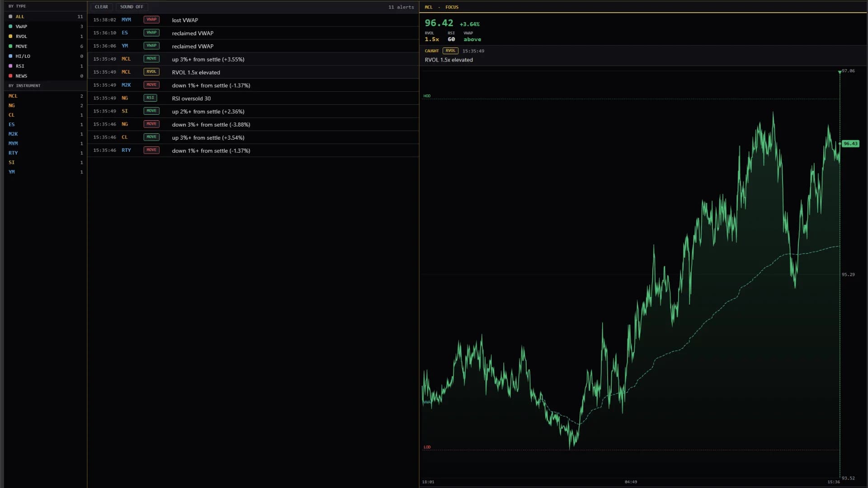Click the LOD line label on chart

[427, 447]
